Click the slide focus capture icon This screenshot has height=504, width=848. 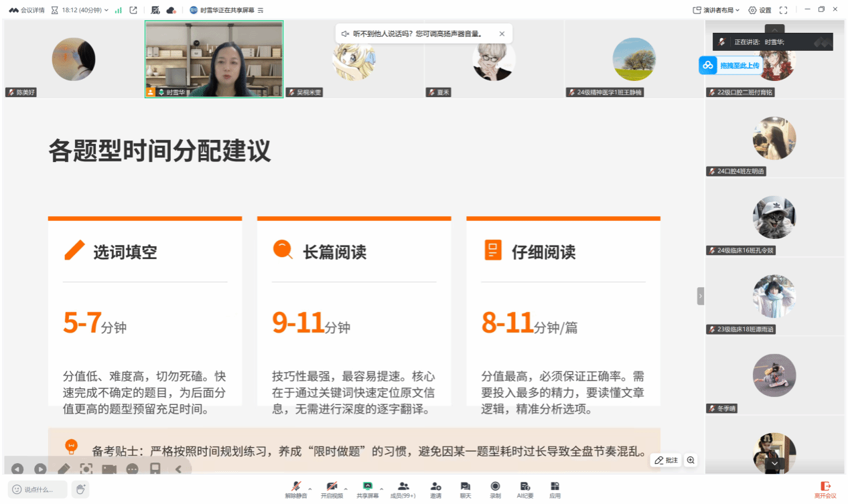(x=86, y=469)
